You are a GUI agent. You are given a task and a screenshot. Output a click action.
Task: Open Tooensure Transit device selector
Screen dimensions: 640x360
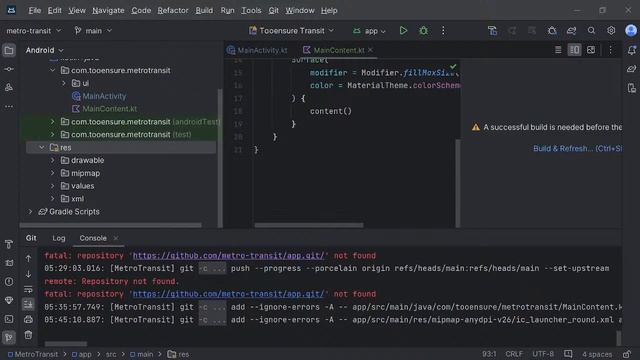coord(291,31)
